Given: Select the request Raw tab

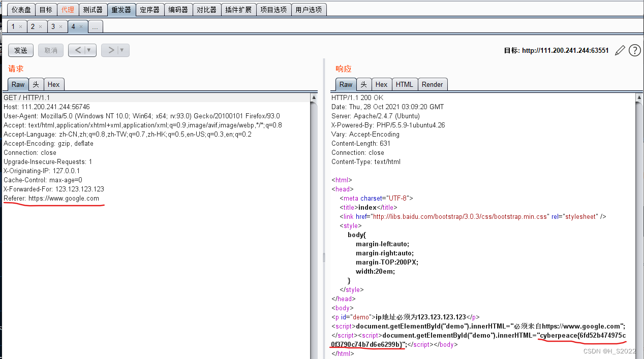Looking at the screenshot, I should (x=18, y=85).
